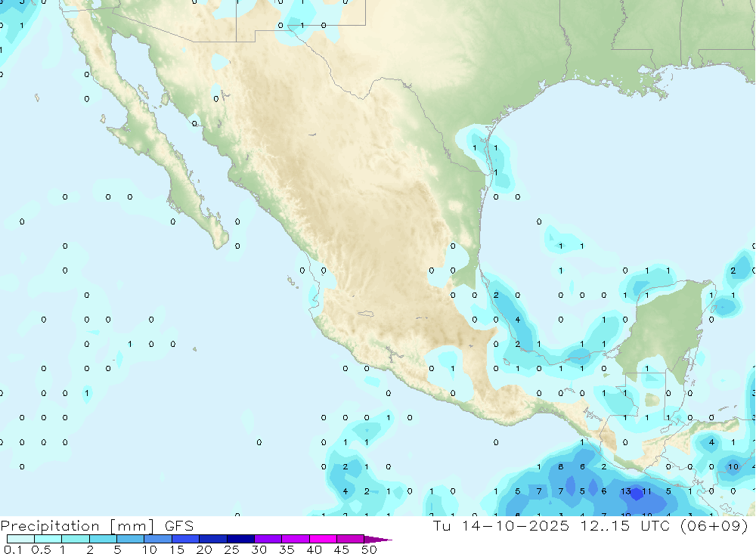Pick the legend swatch between 35 and 40
The height and width of the screenshot is (554, 756).
pos(295,539)
